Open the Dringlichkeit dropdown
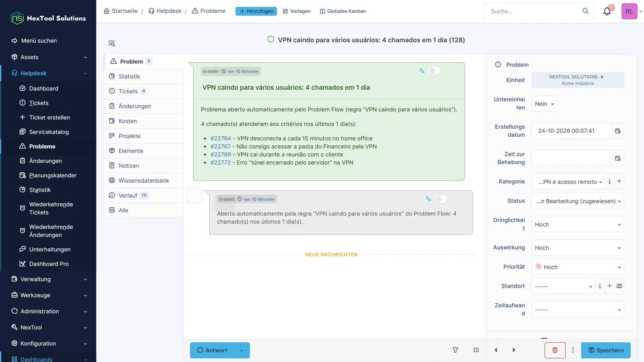 pyautogui.click(x=578, y=224)
